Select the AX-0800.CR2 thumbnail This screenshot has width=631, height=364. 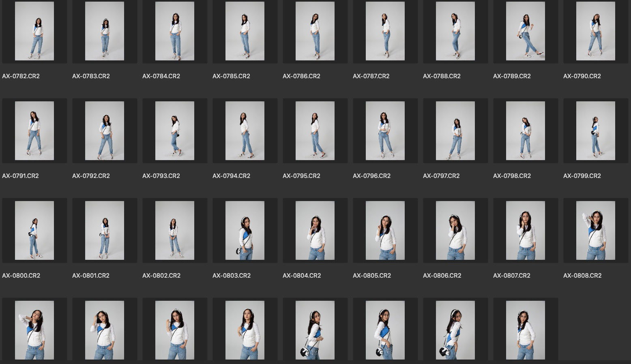click(34, 231)
